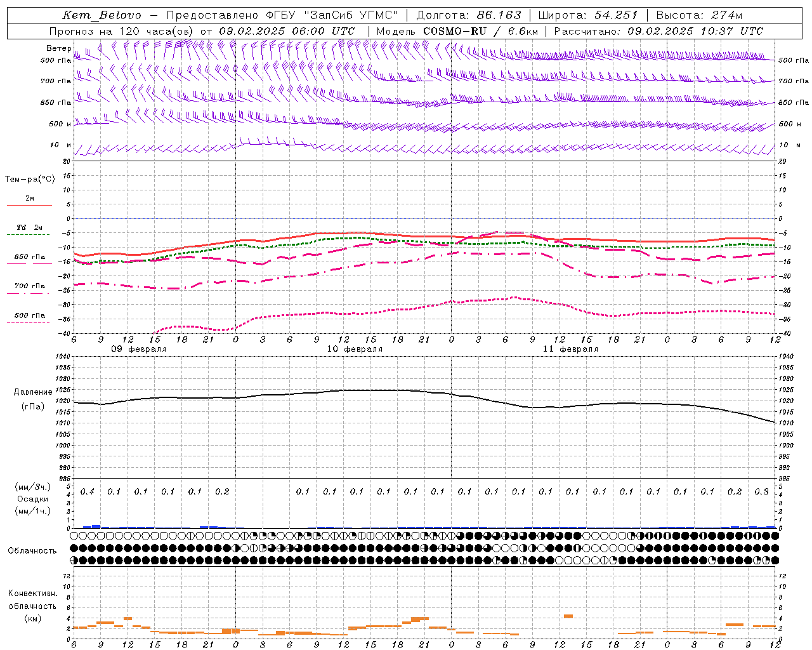
Task: Select the Тем-ра(°C) temperature axis label
Action: coord(30,180)
